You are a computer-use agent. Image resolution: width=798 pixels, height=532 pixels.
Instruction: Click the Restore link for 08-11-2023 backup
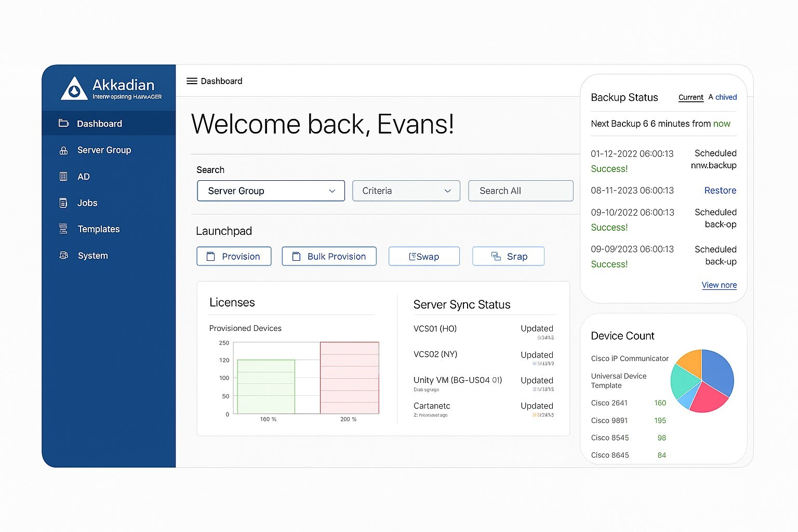coord(720,191)
